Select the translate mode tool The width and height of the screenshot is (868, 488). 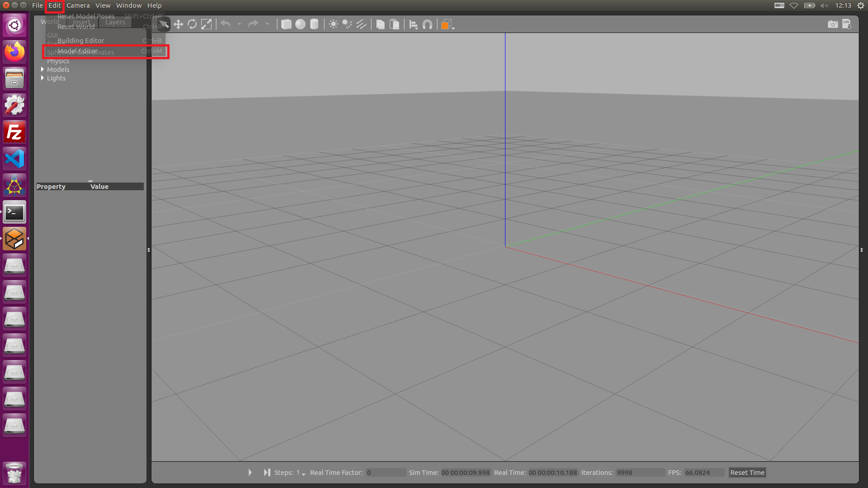178,24
